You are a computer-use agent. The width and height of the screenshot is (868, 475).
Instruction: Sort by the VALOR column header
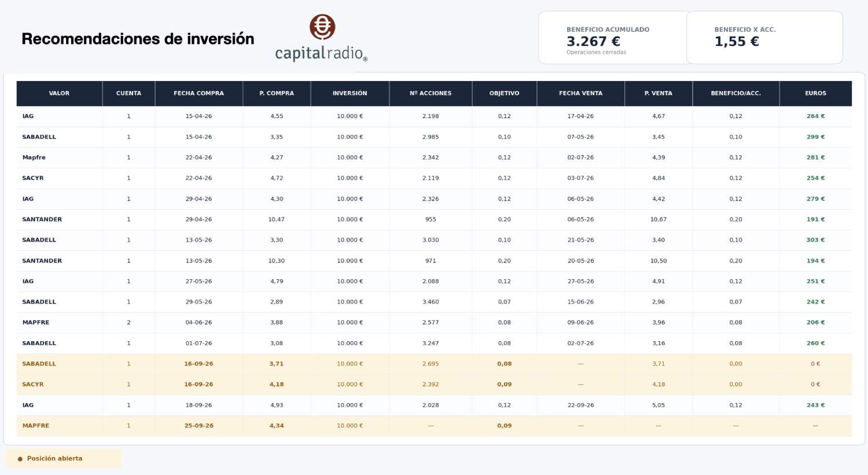59,93
